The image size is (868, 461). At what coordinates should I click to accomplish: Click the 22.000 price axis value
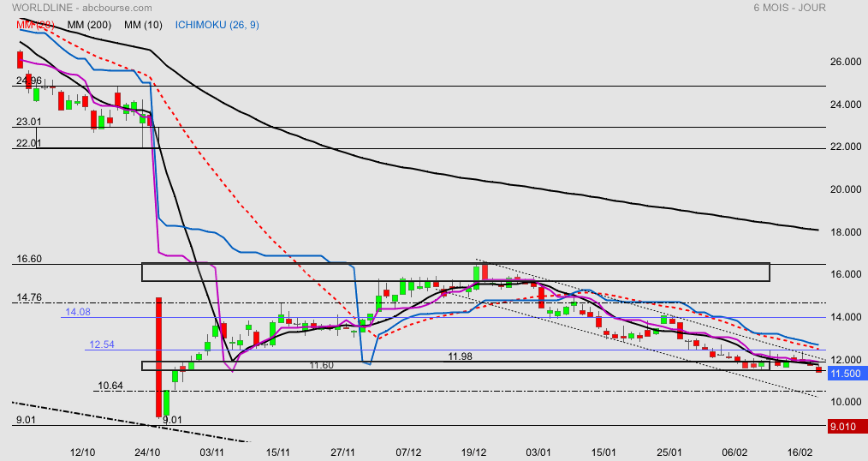pyautogui.click(x=846, y=147)
